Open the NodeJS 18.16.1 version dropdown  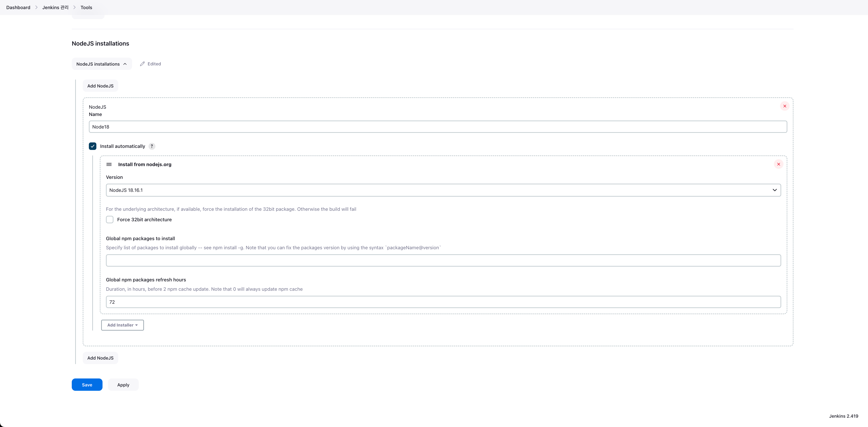[x=443, y=190]
